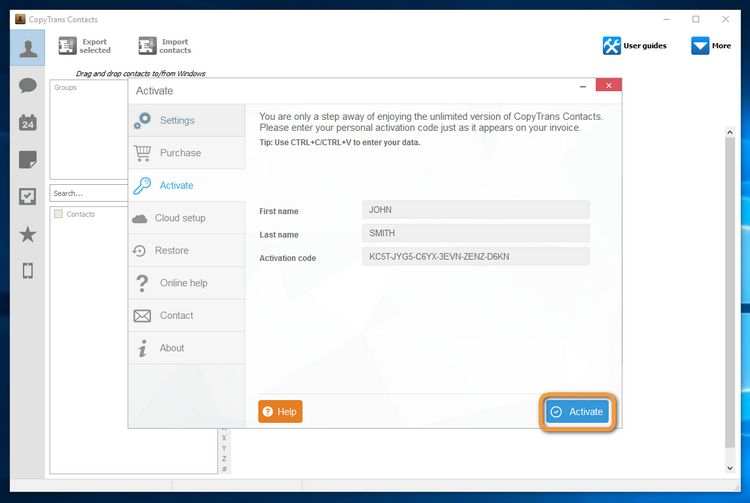The image size is (750, 503).
Task: Select the Online help tab
Action: point(187,283)
